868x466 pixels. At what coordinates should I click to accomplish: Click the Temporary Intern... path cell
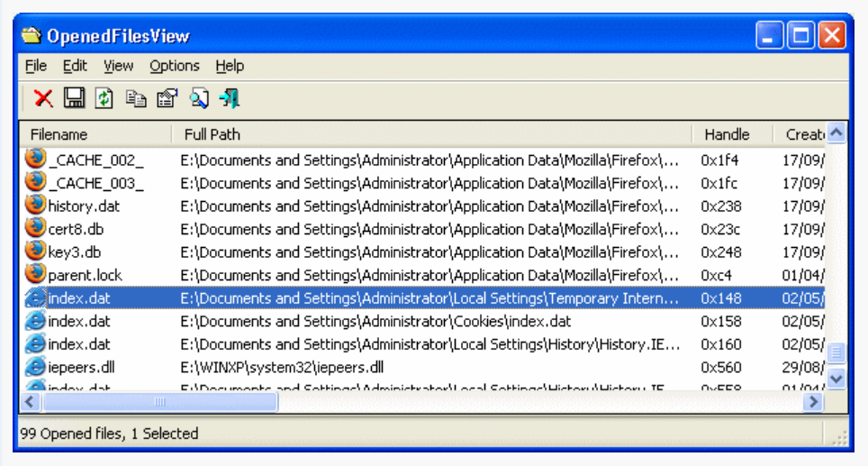429,298
